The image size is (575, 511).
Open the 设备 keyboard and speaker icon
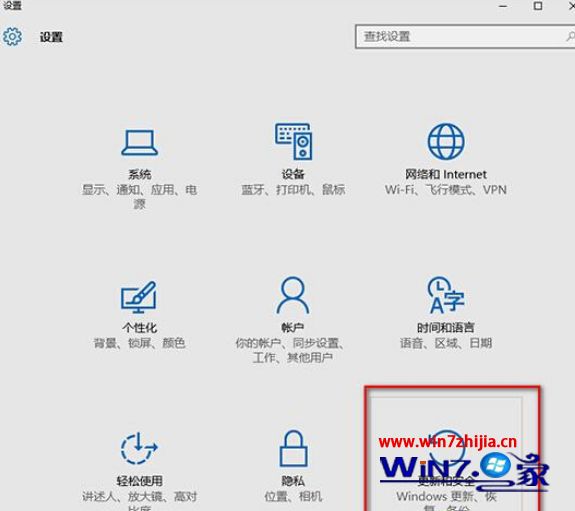(x=294, y=142)
